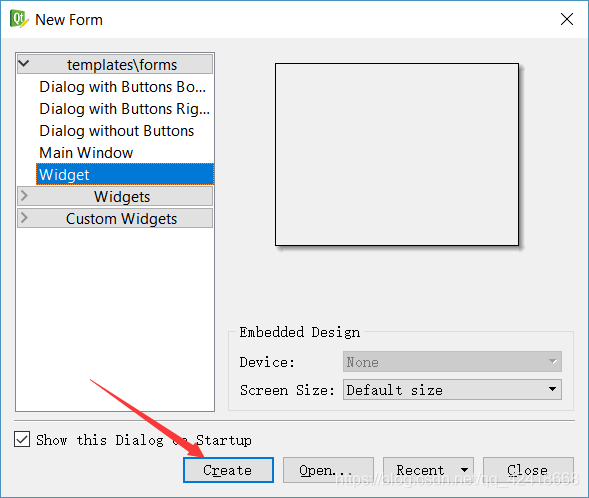The image size is (589, 498).
Task: Open the Recent files menu button
Action: 428,470
